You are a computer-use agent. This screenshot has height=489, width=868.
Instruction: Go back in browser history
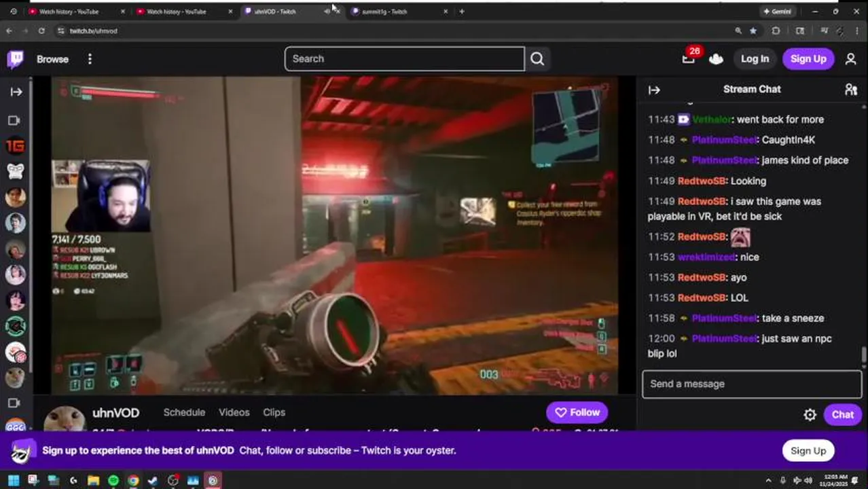(9, 31)
